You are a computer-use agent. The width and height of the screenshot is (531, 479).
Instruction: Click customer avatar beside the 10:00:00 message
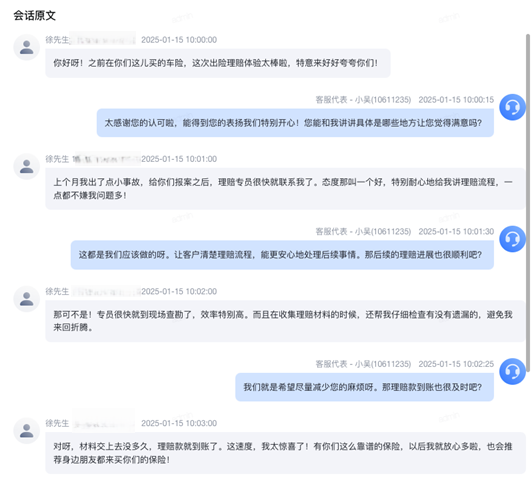(26, 47)
